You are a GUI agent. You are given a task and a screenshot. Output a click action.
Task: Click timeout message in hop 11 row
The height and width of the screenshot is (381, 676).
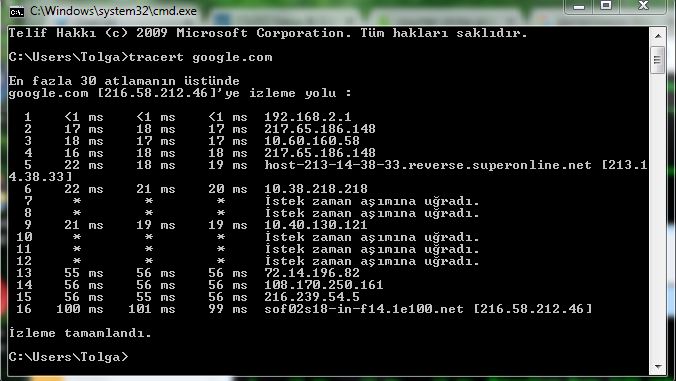372,249
